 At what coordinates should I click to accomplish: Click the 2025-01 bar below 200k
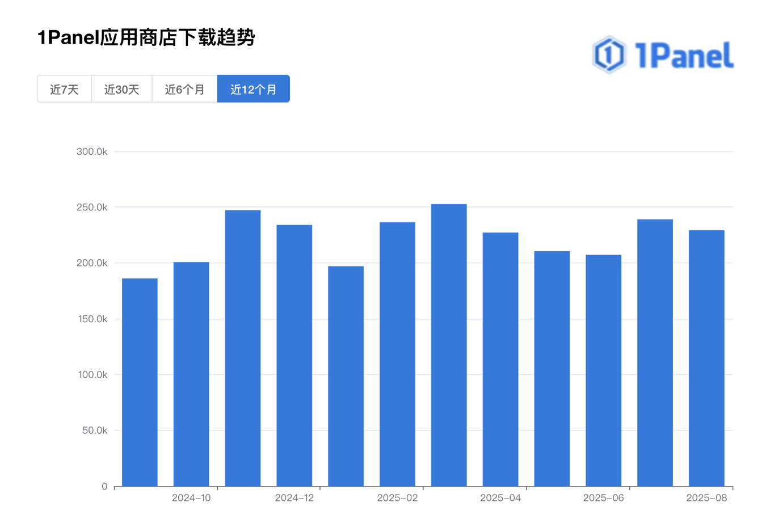346,376
